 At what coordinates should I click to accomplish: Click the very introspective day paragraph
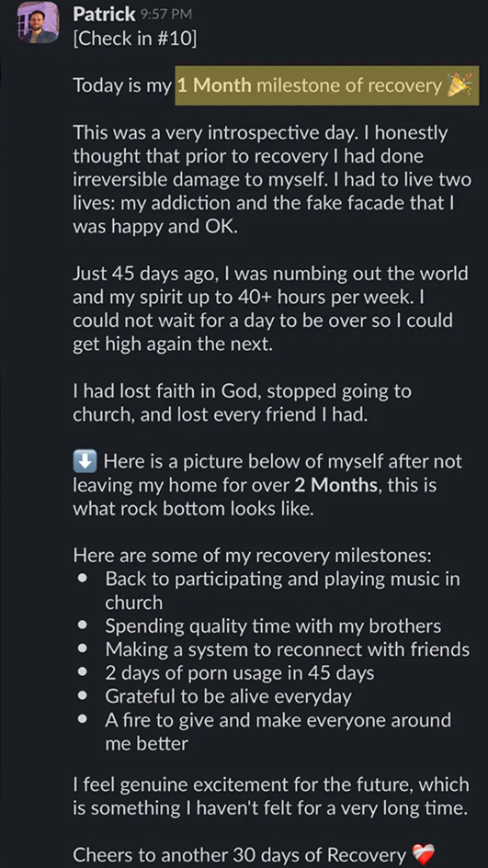[x=272, y=180]
